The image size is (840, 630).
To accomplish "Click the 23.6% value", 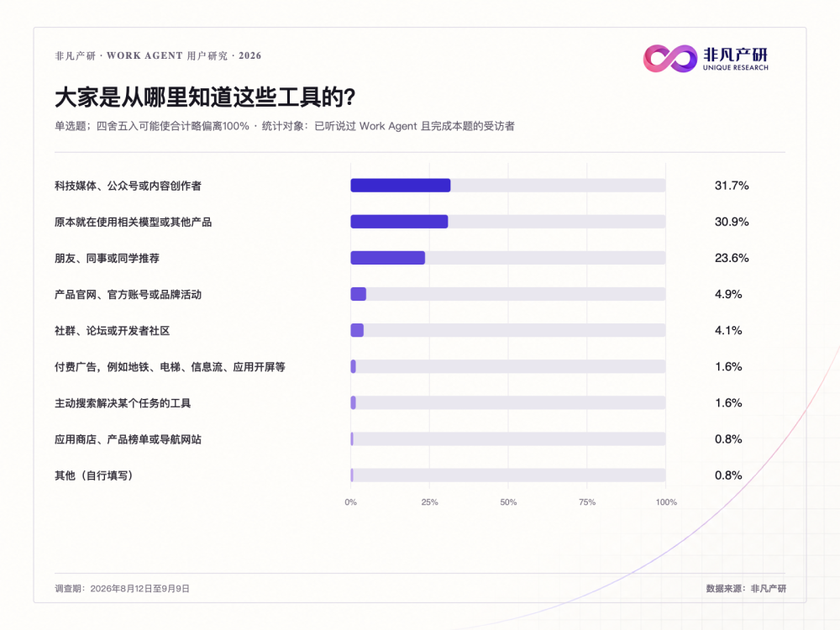I will [x=732, y=258].
